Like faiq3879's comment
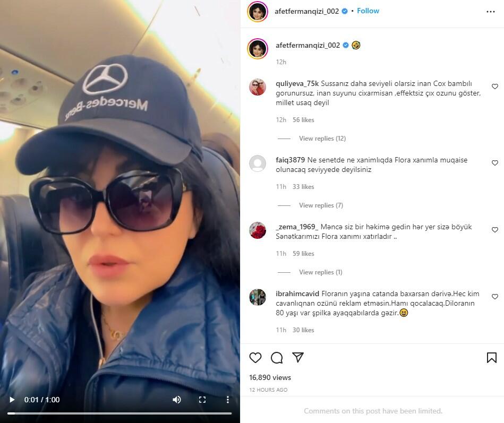504x423 pixels. pos(495,163)
